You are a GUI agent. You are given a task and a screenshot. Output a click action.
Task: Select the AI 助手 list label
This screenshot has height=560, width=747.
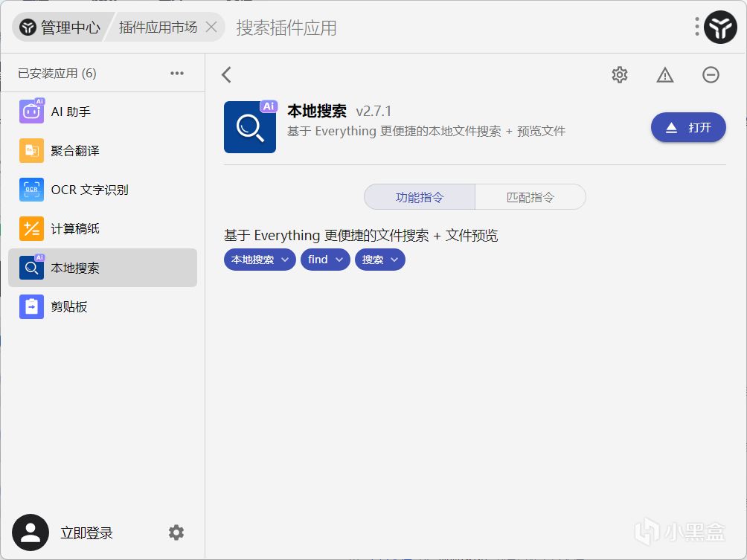tap(71, 112)
